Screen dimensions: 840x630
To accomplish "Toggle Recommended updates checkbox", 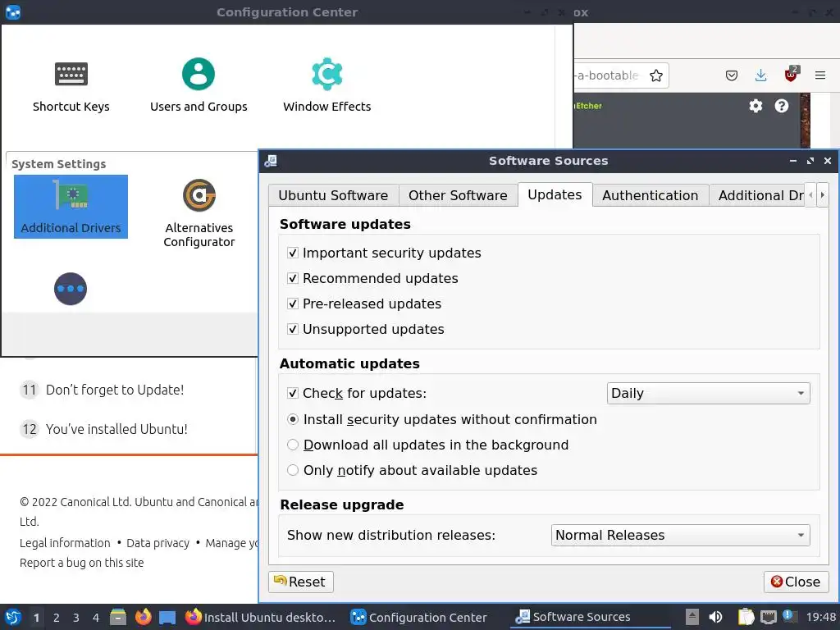I will pyautogui.click(x=293, y=279).
